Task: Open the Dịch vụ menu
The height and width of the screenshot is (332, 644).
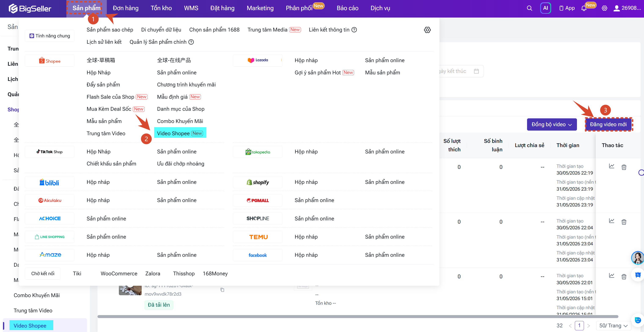Action: pos(380,8)
